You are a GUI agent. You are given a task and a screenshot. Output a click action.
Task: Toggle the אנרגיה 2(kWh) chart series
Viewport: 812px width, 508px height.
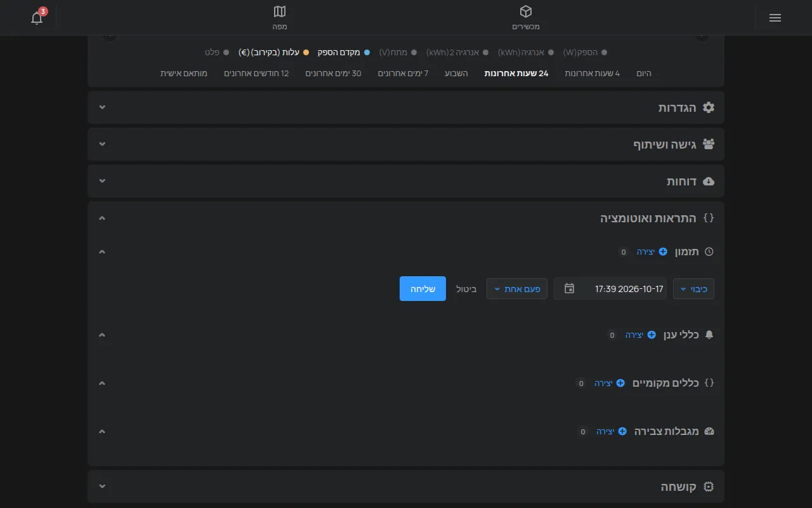[x=457, y=52]
